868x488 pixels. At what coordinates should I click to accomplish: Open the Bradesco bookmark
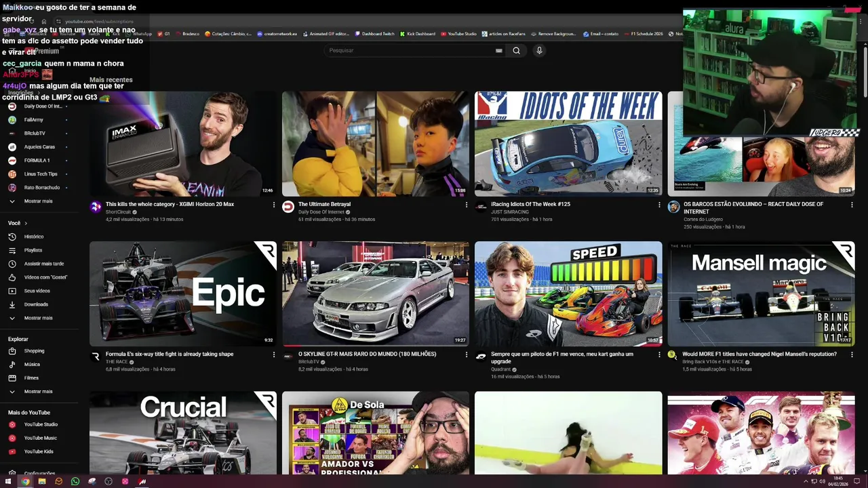tap(187, 34)
